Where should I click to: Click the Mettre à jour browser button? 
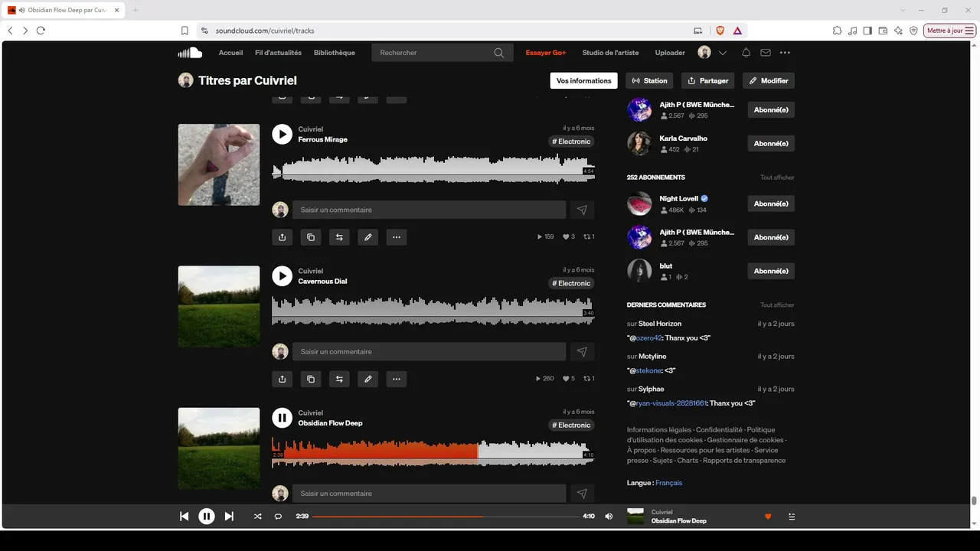pyautogui.click(x=950, y=31)
